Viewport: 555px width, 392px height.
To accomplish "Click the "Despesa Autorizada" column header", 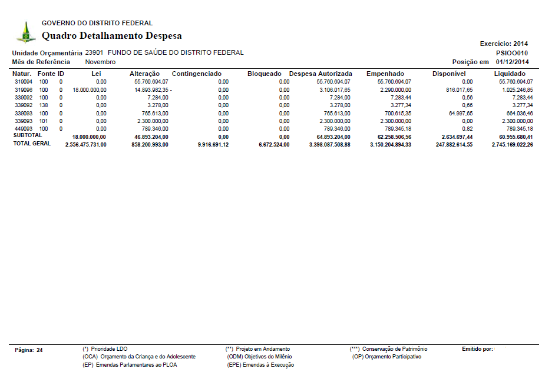I will coord(321,74).
